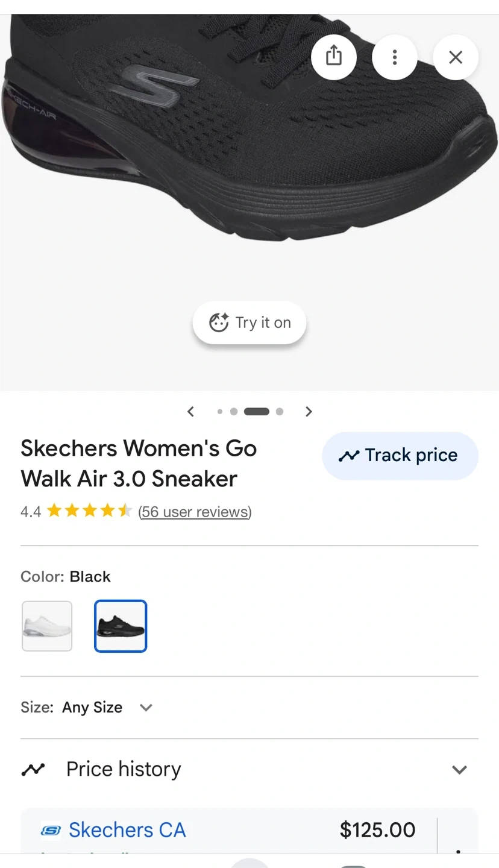Select the black shoe color swatch

coord(121,626)
